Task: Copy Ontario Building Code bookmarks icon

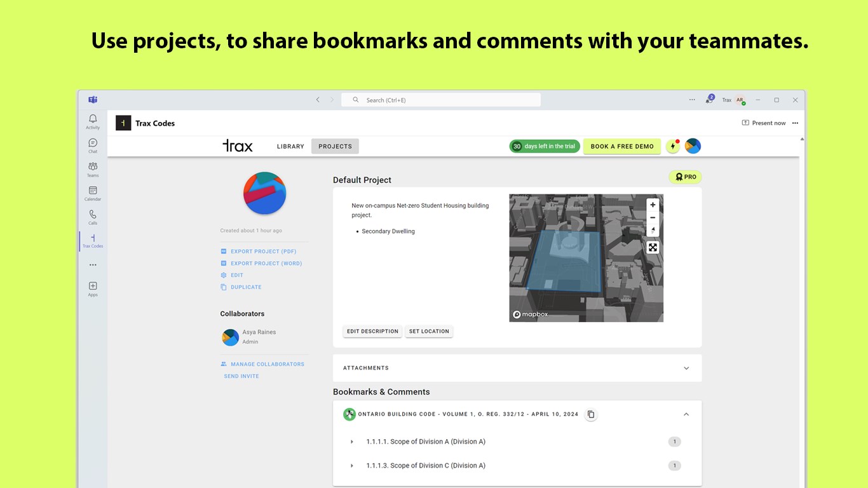Action: [591, 414]
